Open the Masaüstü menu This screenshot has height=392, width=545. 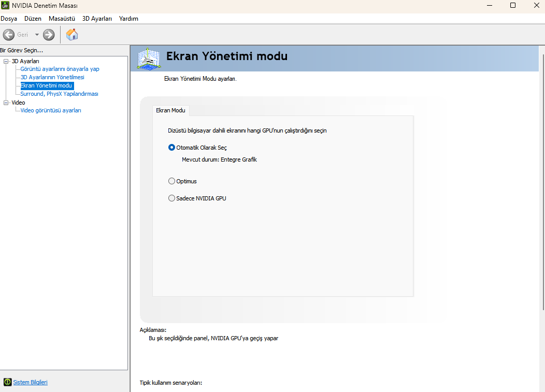click(x=62, y=19)
